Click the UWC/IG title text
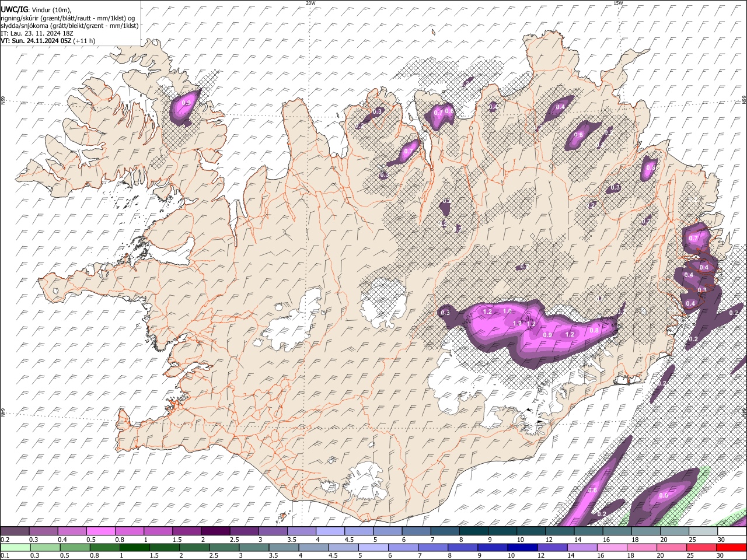This screenshot has height=560, width=747. click(x=14, y=9)
